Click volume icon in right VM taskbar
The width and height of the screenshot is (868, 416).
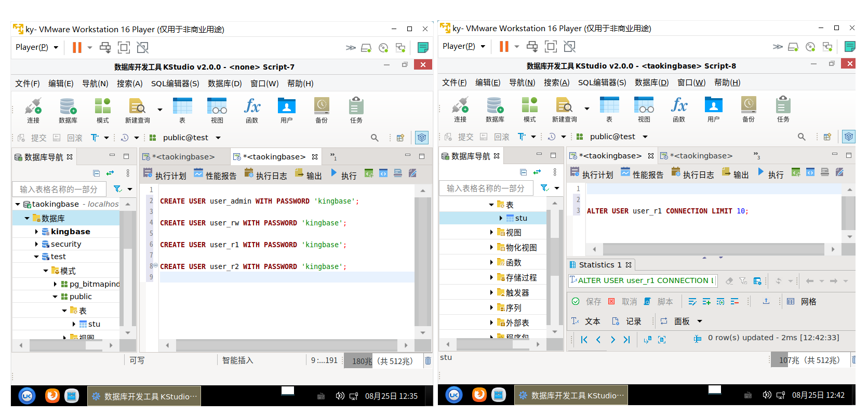(x=767, y=395)
